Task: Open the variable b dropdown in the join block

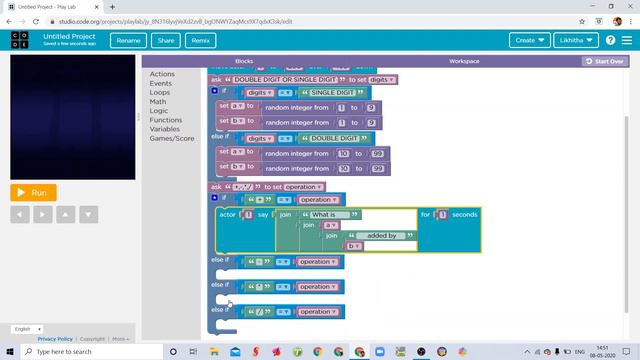Action: tap(354, 246)
